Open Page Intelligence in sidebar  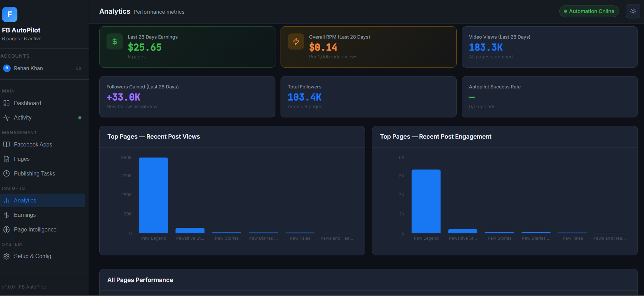pos(43,229)
